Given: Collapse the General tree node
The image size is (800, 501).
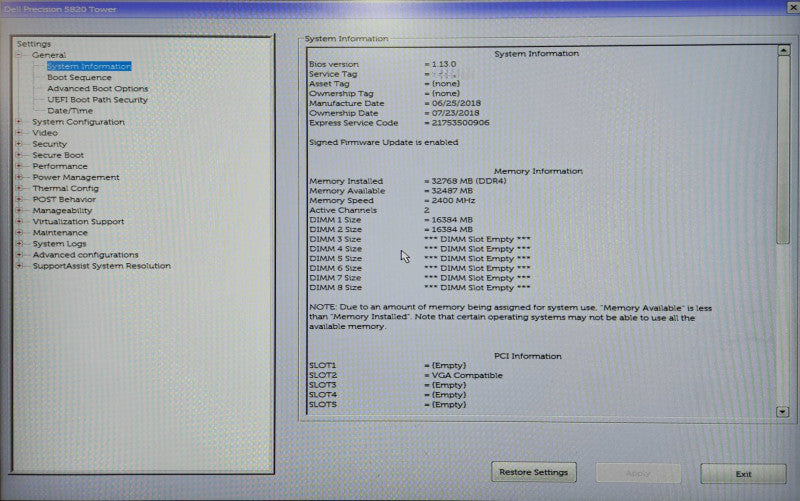Looking at the screenshot, I should pyautogui.click(x=19, y=55).
